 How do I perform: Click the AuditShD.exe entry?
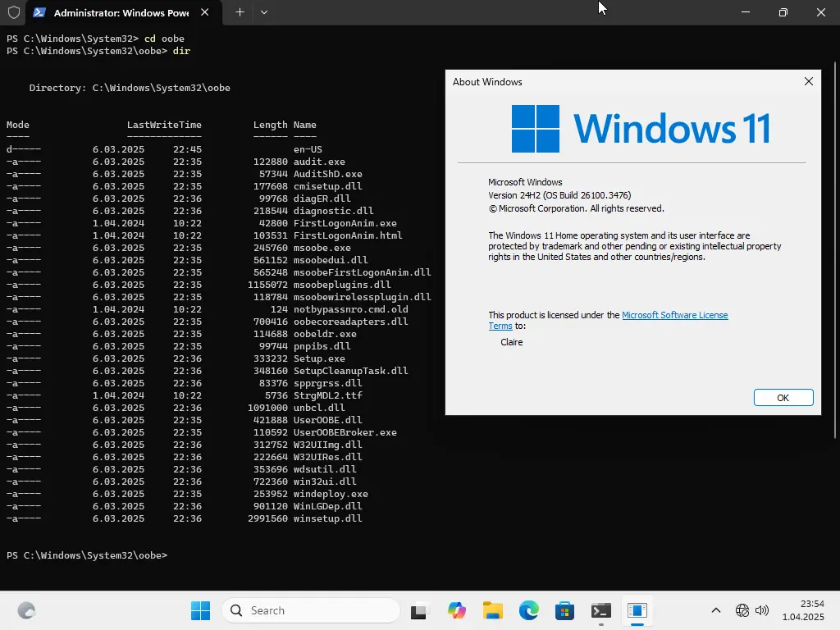point(328,174)
